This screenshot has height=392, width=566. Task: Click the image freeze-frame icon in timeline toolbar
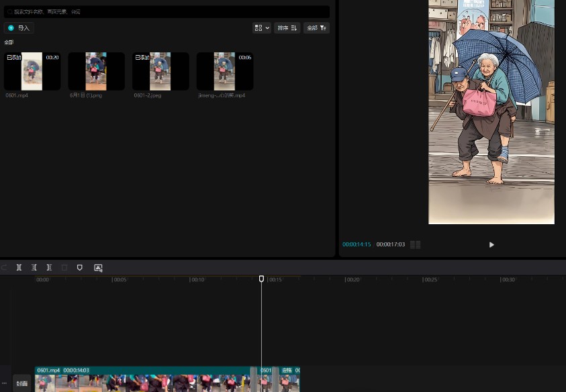pyautogui.click(x=98, y=267)
